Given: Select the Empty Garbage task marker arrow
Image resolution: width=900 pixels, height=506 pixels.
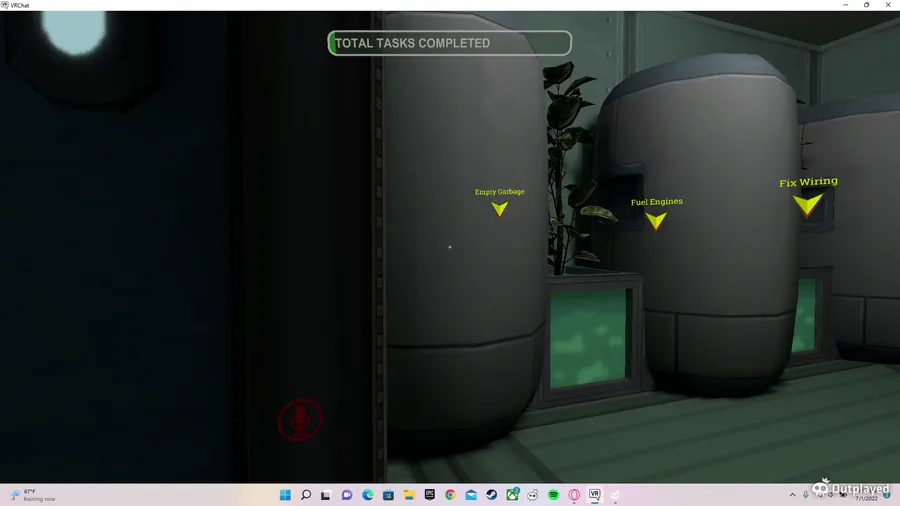Looking at the screenshot, I should point(499,209).
